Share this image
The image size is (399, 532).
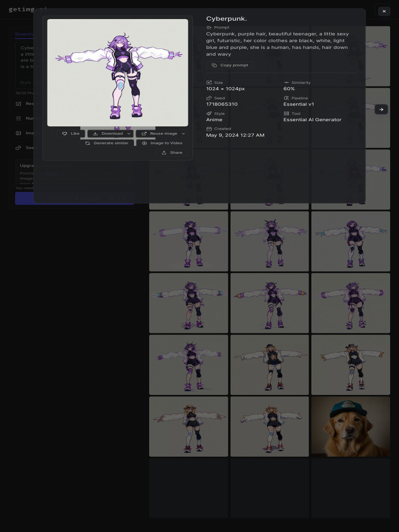(x=172, y=153)
